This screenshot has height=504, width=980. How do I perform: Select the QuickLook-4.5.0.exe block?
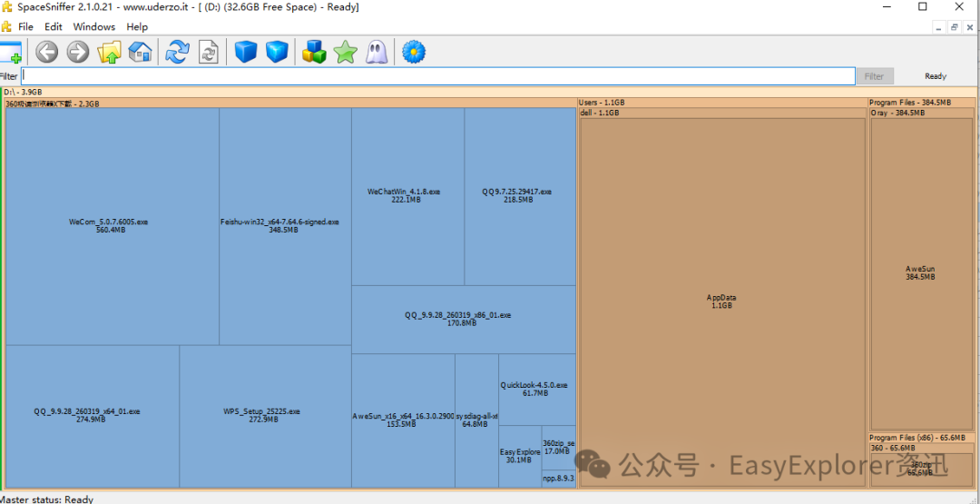[x=537, y=390]
